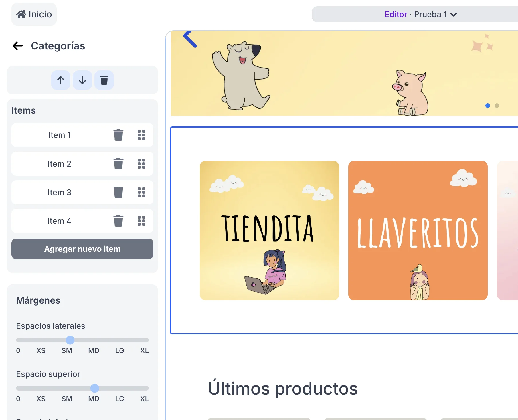This screenshot has height=420, width=518.
Task: Select Item 1 in the items list
Action: point(60,135)
